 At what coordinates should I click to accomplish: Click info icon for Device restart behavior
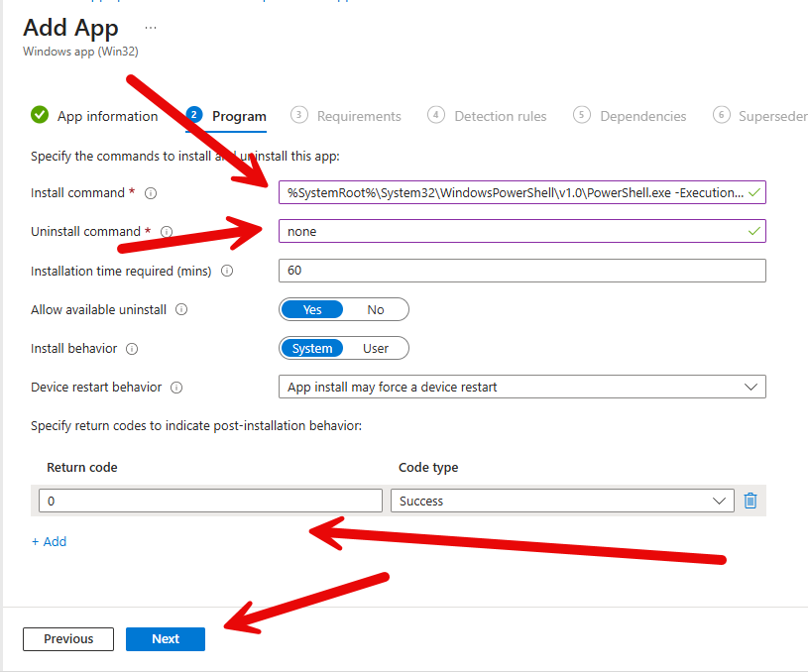[177, 388]
